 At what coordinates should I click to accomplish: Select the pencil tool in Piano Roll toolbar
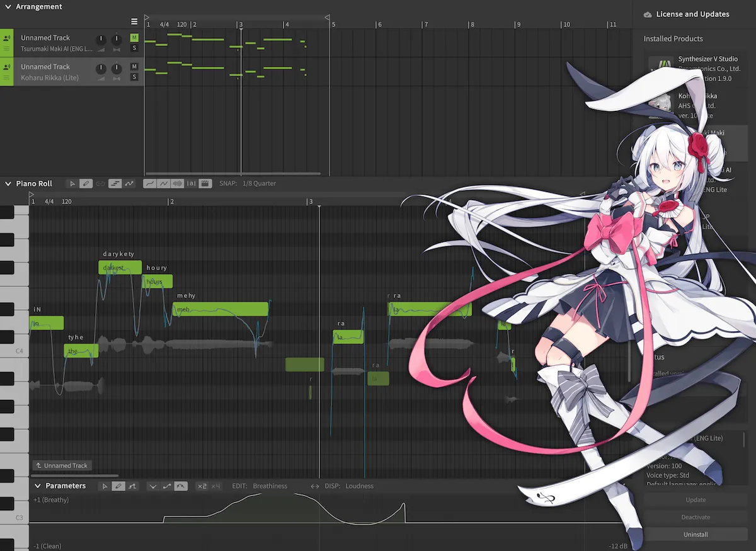[x=86, y=183]
